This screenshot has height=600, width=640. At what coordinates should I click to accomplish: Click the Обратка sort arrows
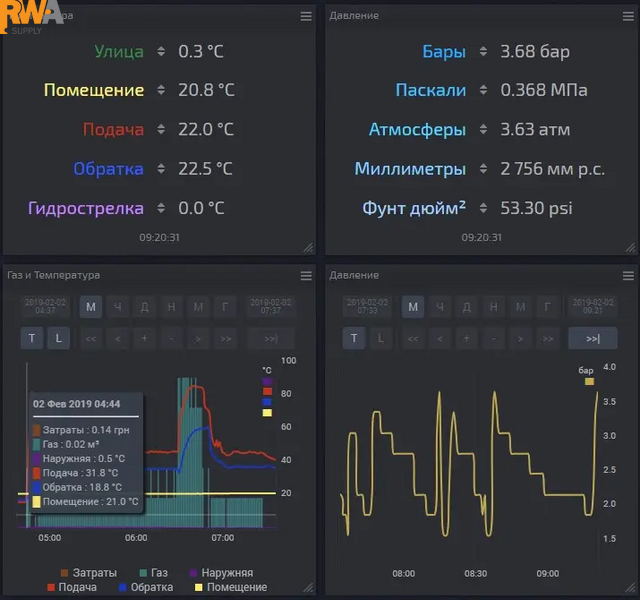(x=161, y=169)
